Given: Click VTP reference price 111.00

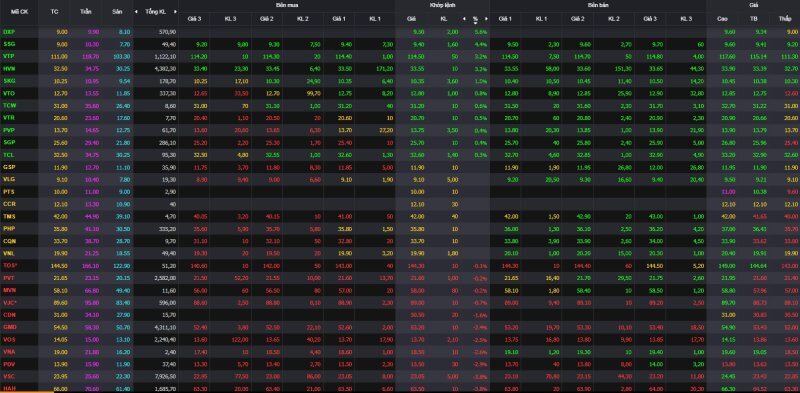Looking at the screenshot, I should coord(60,56).
